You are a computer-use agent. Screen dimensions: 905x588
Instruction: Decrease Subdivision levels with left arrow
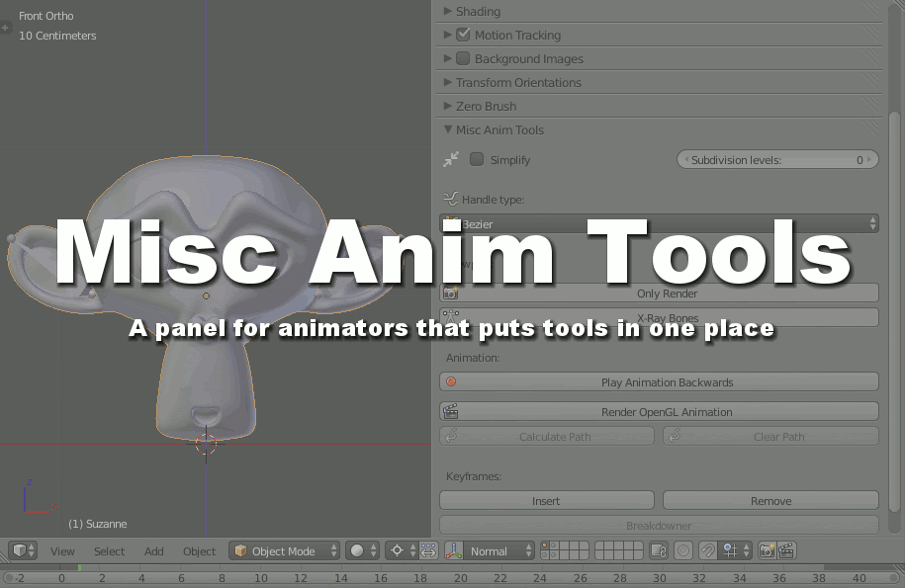pyautogui.click(x=685, y=160)
